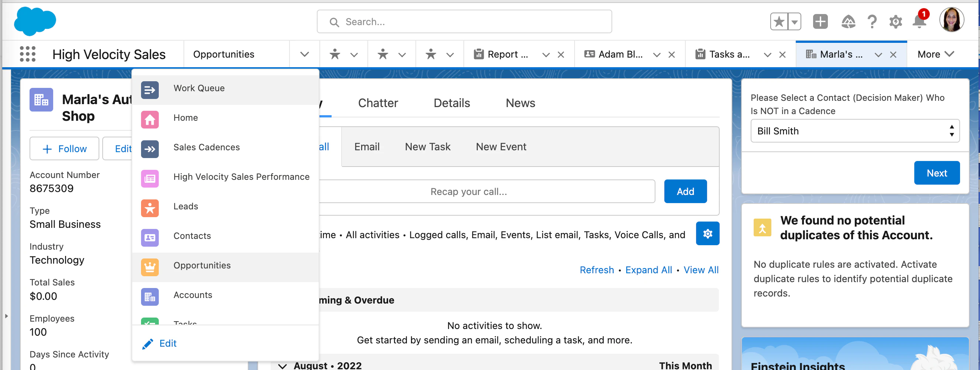Select the Opportunities navigation item in the nav bar
980x370 pixels.
point(224,54)
